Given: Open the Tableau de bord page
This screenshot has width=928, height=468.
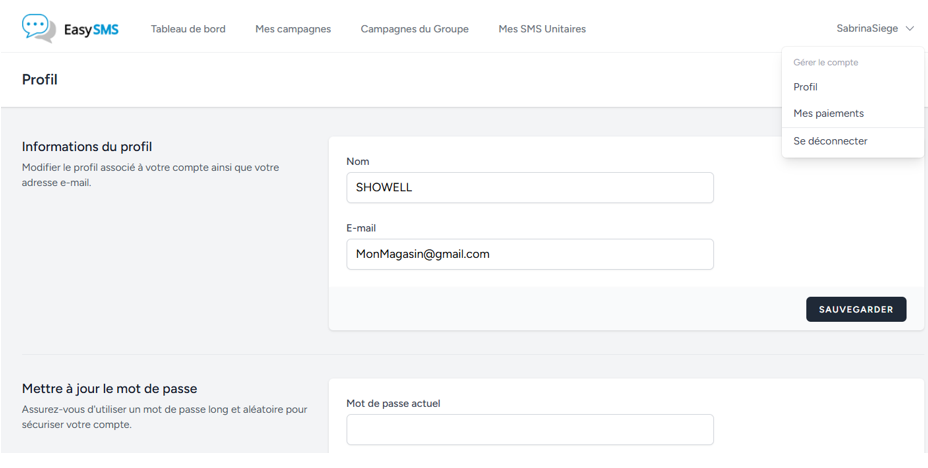Looking at the screenshot, I should [188, 29].
